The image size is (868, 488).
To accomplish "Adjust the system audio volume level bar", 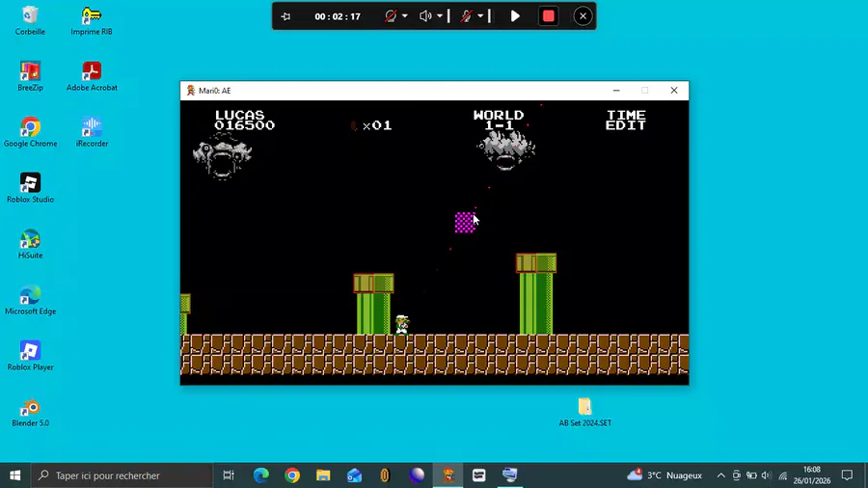I will coord(448,16).
